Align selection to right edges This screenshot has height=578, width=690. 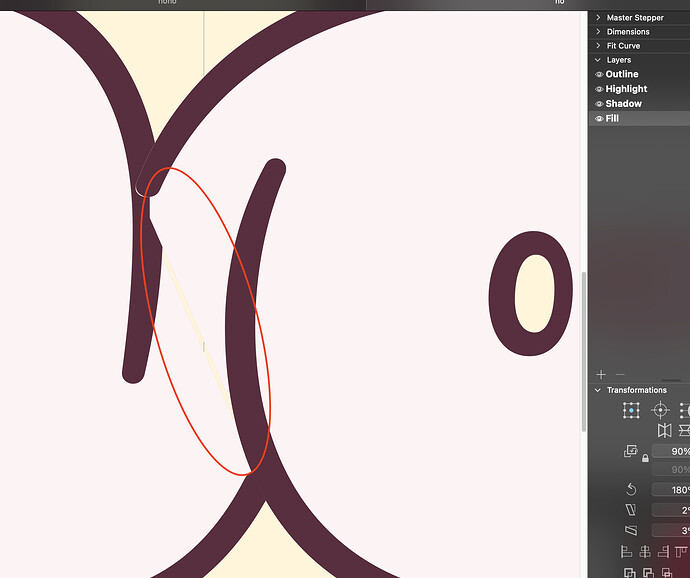tap(664, 551)
